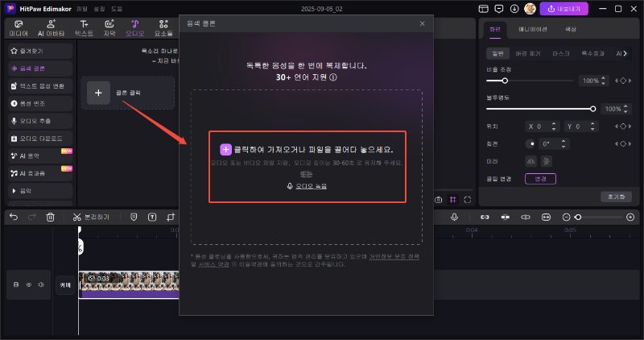Toggle track lock icon on timeline track
This screenshot has width=644, height=340.
[16, 284]
